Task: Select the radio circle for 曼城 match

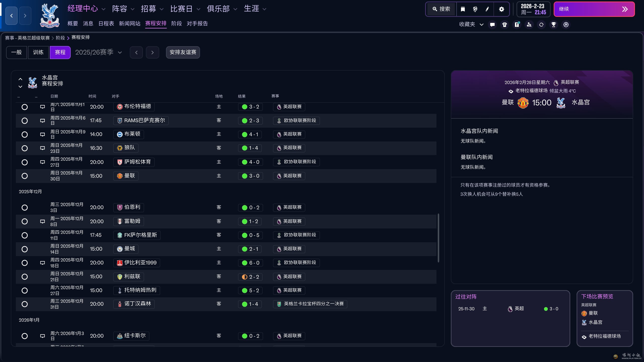Action: coord(25,249)
